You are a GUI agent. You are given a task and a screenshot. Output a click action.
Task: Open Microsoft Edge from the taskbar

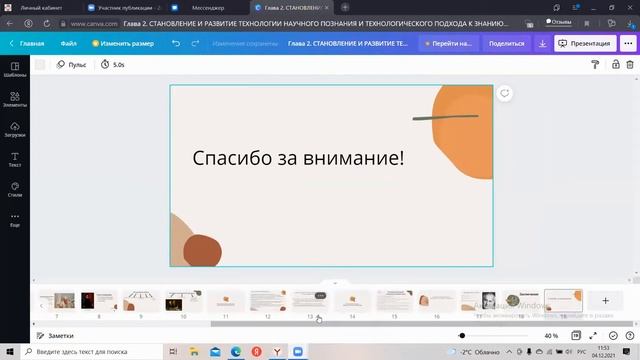coord(236,351)
